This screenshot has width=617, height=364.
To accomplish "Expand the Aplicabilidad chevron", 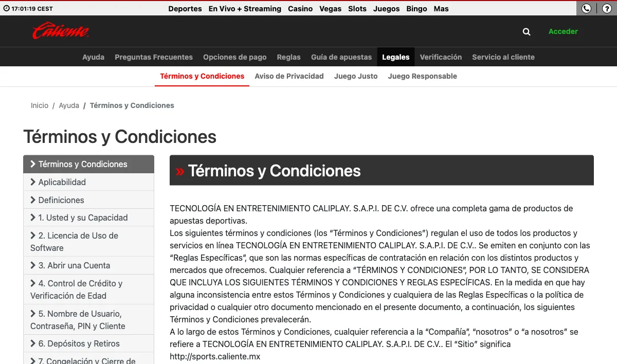I will click(x=33, y=182).
